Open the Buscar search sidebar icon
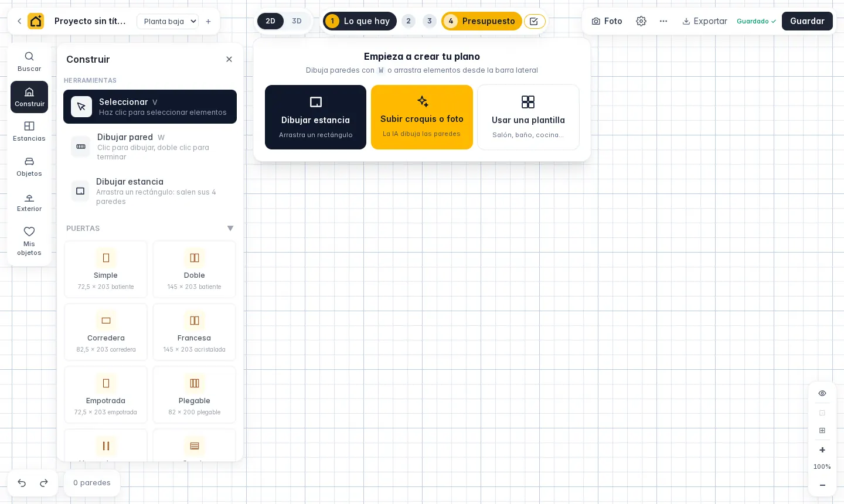 tap(29, 62)
